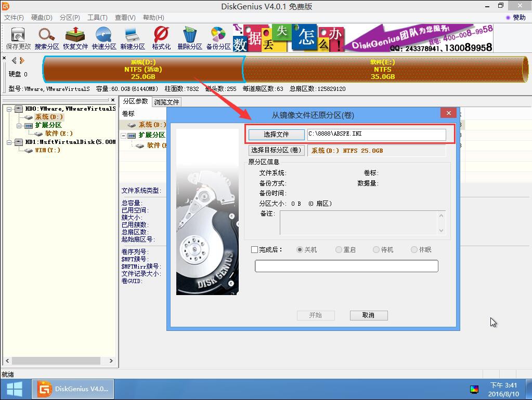Open the 备份分区 (backup partition) tool
532x400 pixels.
[217, 37]
